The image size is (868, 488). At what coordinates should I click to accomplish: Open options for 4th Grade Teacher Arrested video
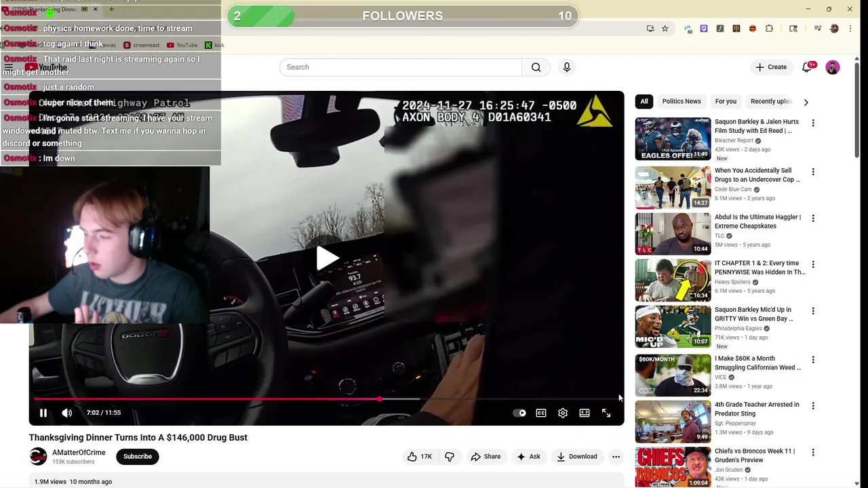tap(813, 406)
